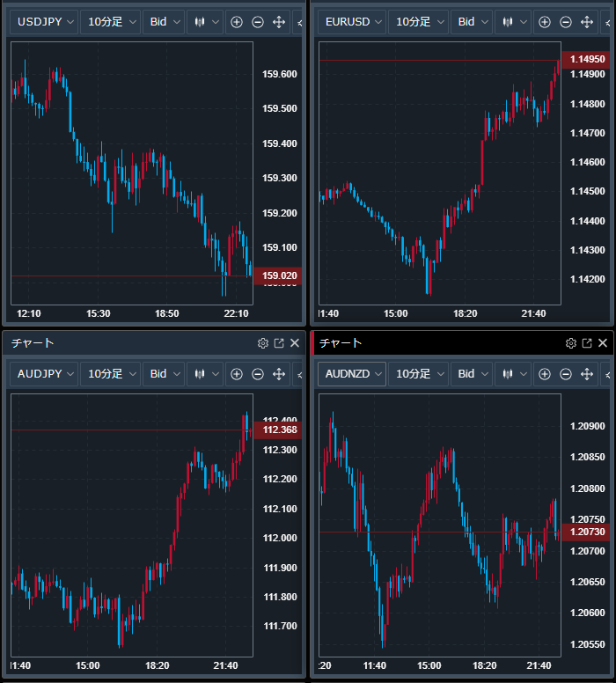This screenshot has width=616, height=683.
Task: Click the EURUSD candlestick chart area
Action: tap(440, 173)
